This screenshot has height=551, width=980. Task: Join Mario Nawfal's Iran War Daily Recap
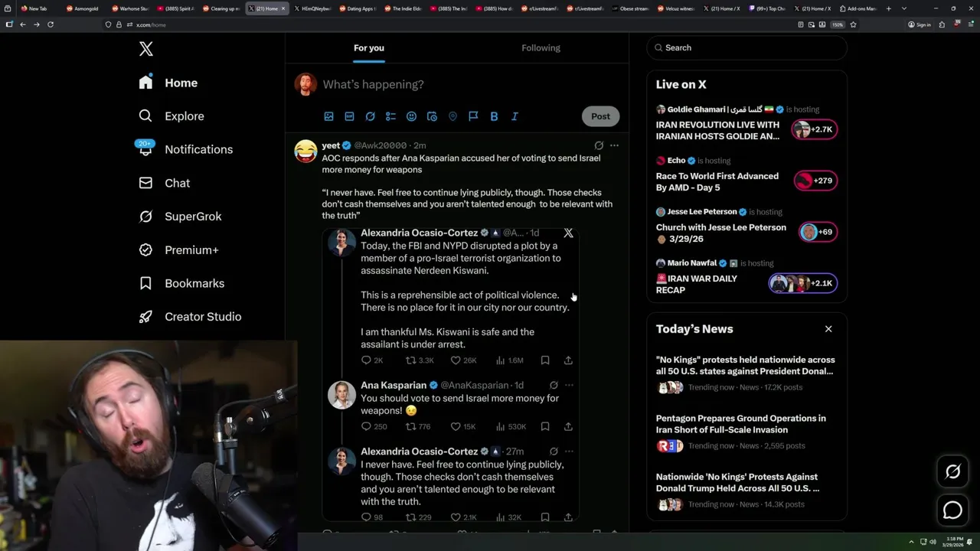coord(746,278)
